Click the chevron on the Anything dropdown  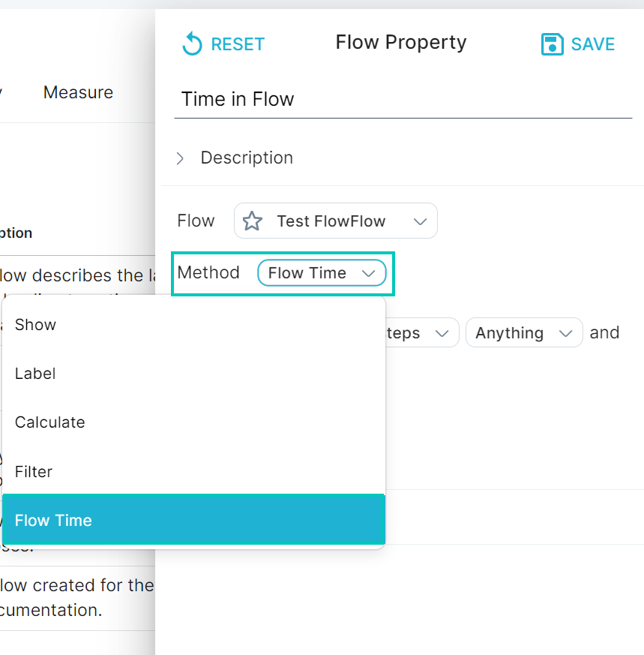[x=567, y=332]
